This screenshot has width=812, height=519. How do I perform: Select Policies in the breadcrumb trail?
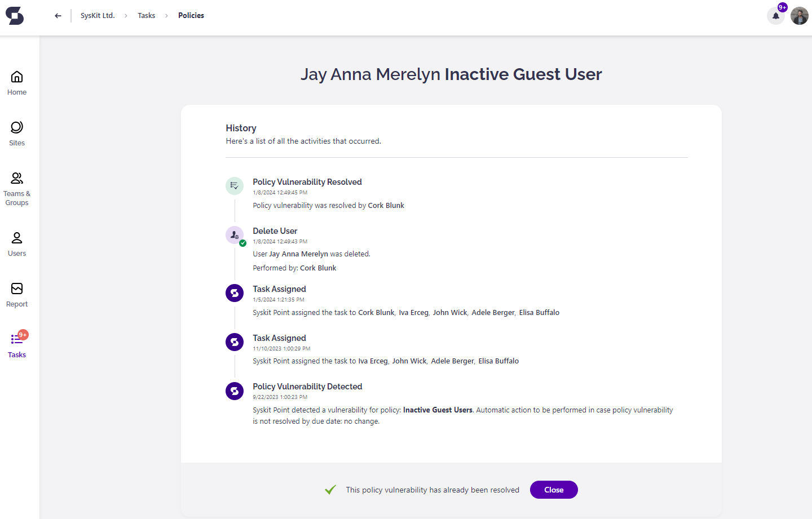tap(191, 15)
